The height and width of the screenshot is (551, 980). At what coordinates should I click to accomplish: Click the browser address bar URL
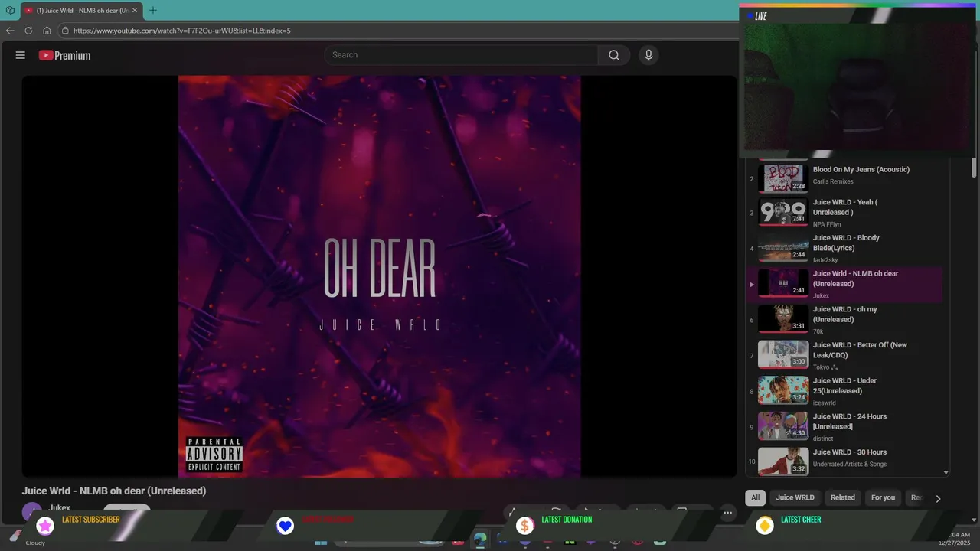pos(181,31)
